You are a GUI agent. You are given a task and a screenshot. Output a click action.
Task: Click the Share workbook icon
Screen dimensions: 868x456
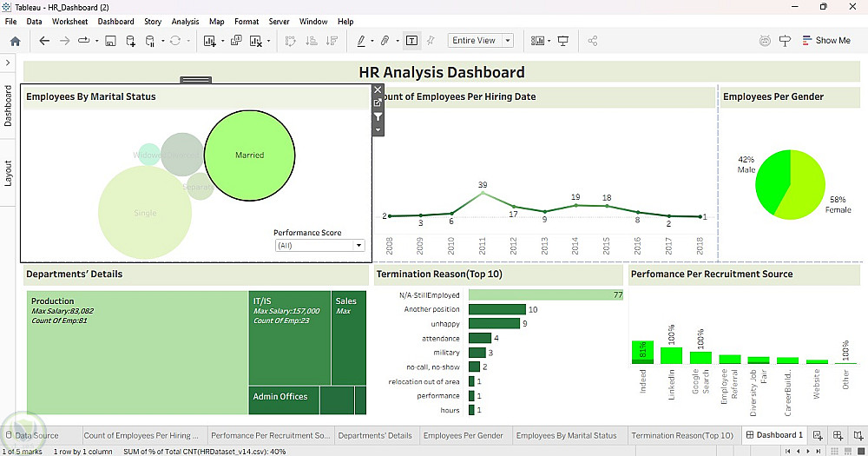[x=593, y=41]
